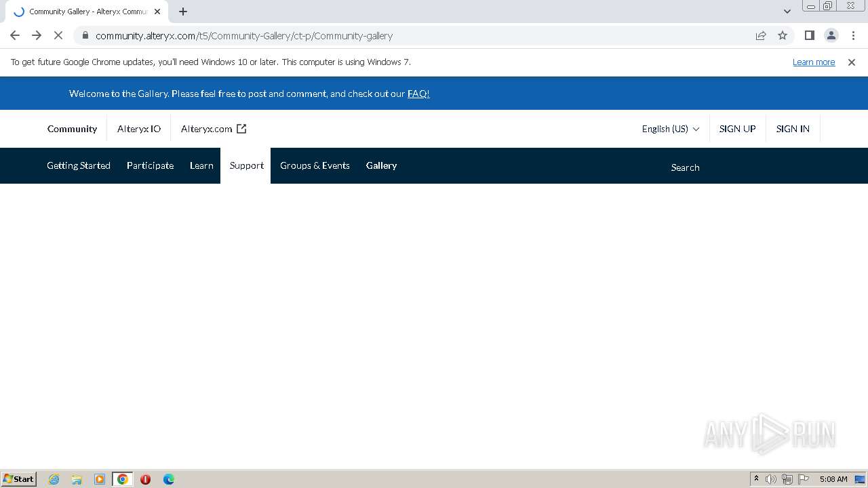The image size is (868, 488).
Task: Open the Support menu
Action: (x=246, y=165)
